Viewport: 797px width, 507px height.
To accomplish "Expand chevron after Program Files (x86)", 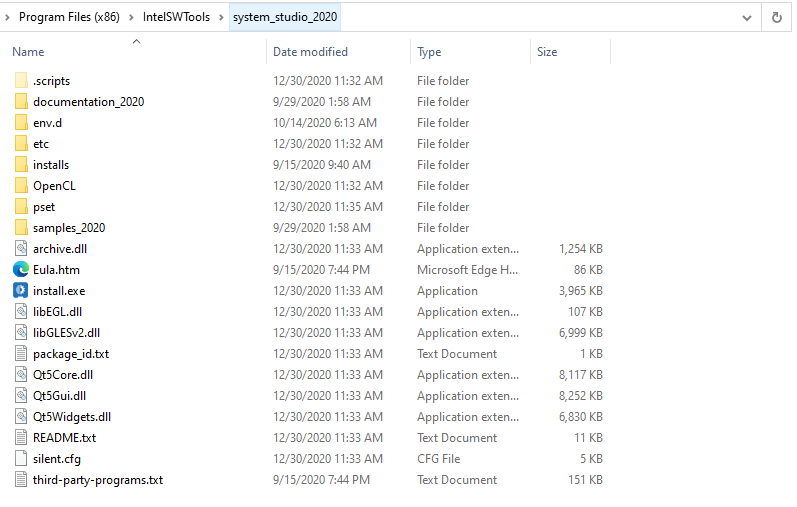I will point(131,17).
